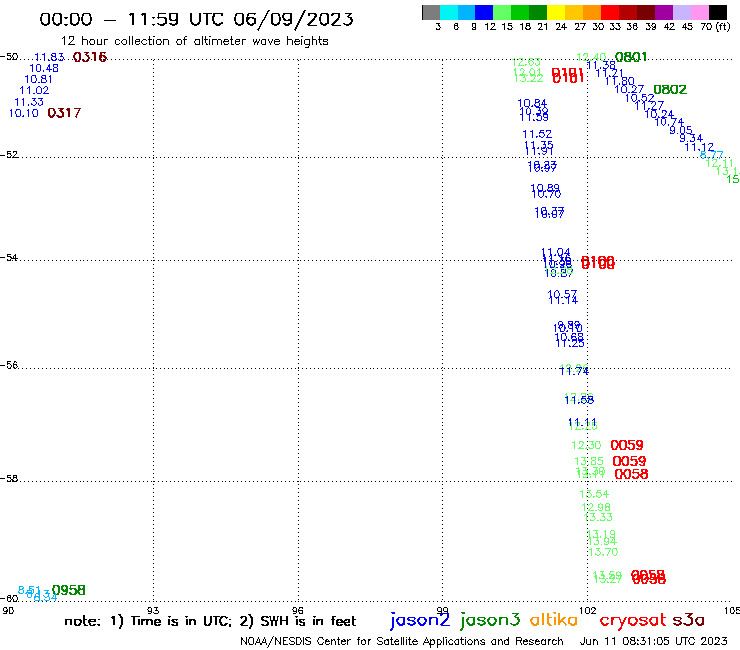The height and width of the screenshot is (650, 740).
Task: Click the title '00:00 – 11:59 UTC 06/09/2023'
Action: coord(196,19)
